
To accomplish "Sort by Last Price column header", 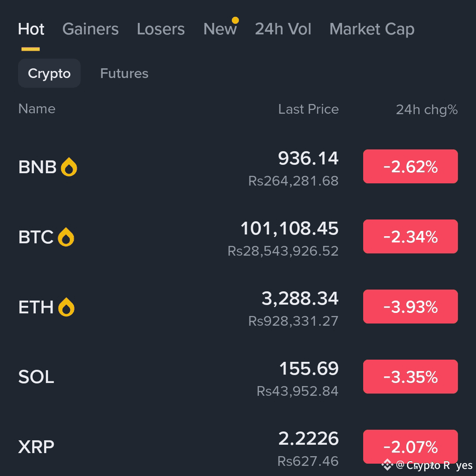I will (308, 109).
